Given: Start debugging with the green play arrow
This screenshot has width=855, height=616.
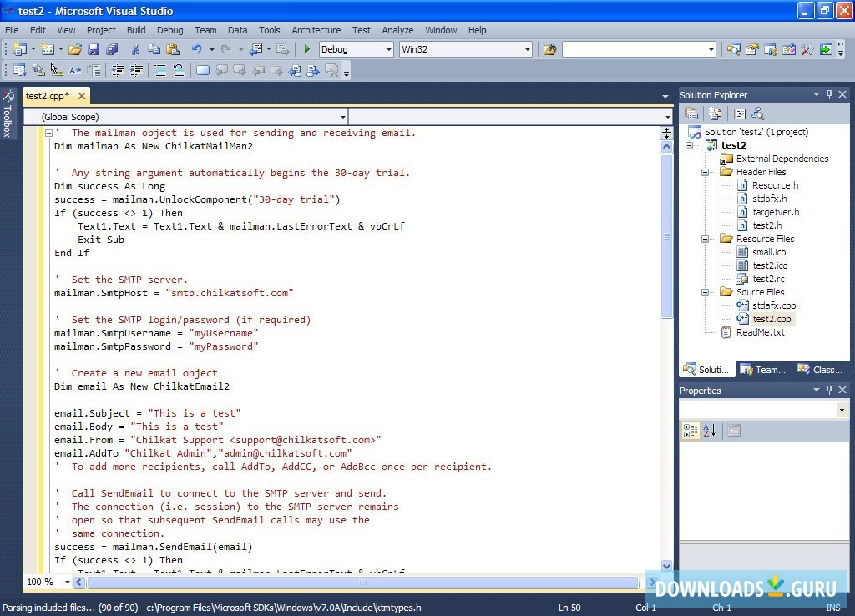Looking at the screenshot, I should point(307,49).
